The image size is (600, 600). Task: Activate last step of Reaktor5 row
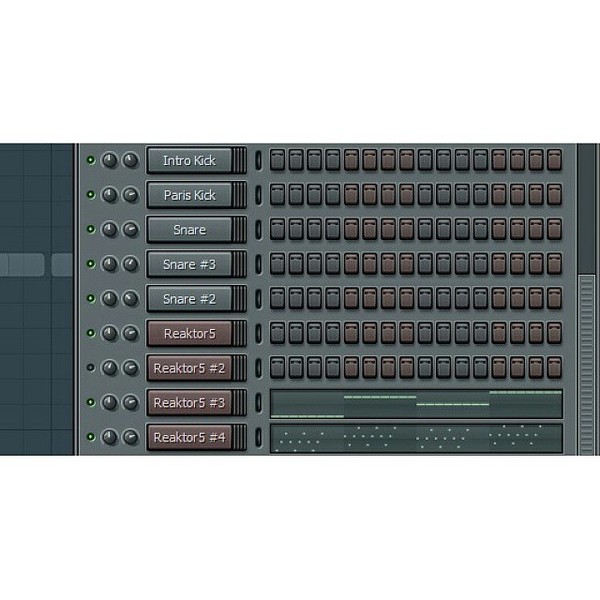pos(554,333)
